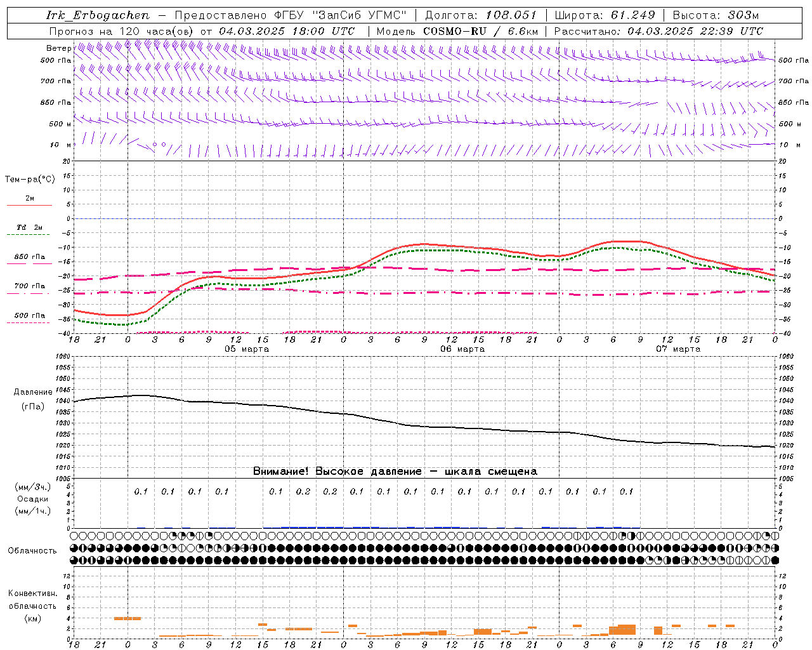Click the '05 марта' date label
This screenshot has height=650, width=812.
247,349
